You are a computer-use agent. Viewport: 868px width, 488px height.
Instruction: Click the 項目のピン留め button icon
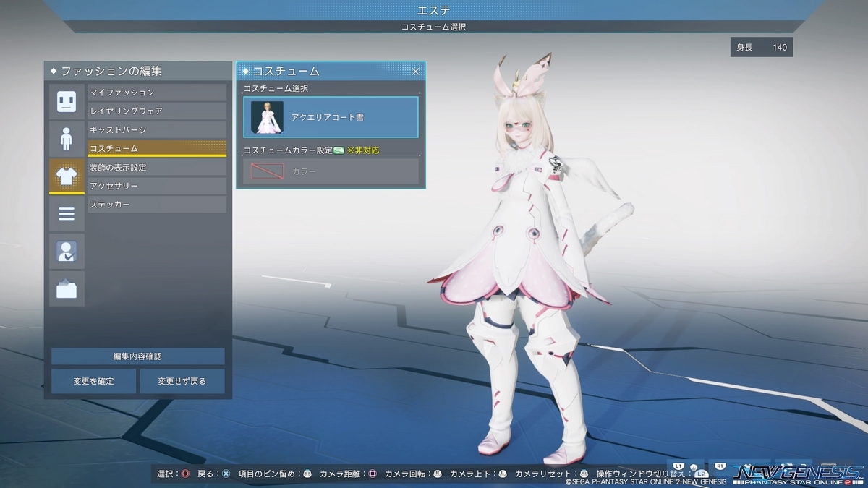coord(307,474)
